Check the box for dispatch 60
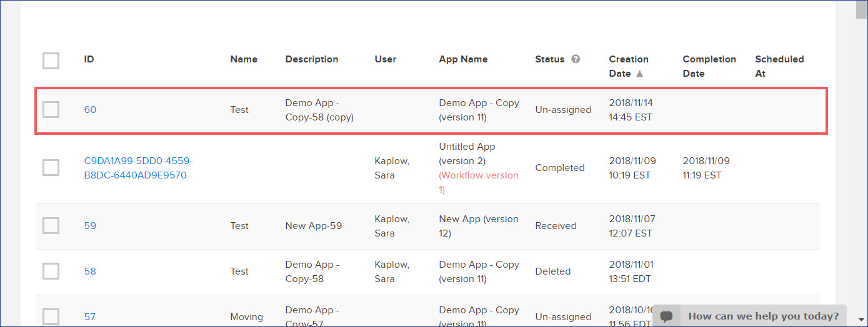Viewport: 868px width, 327px height. click(51, 109)
